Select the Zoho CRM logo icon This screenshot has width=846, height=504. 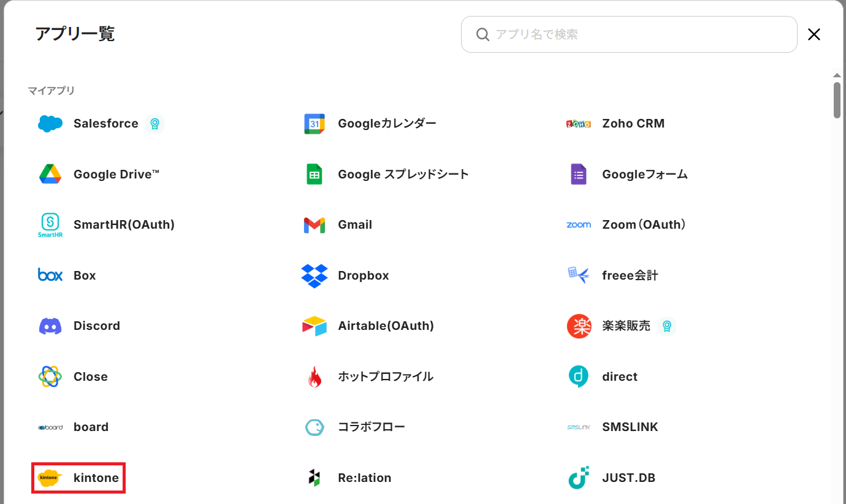pyautogui.click(x=579, y=124)
